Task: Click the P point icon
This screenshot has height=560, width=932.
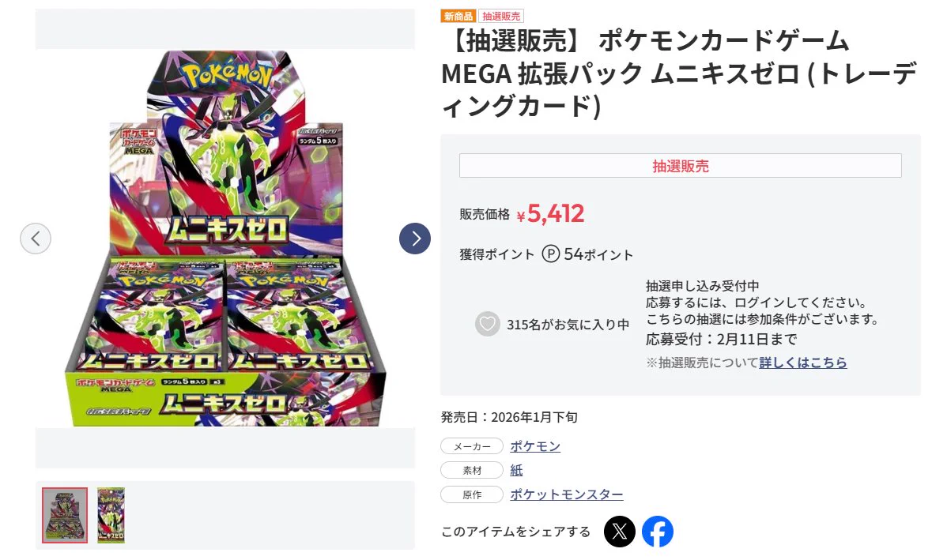Action: 550,254
